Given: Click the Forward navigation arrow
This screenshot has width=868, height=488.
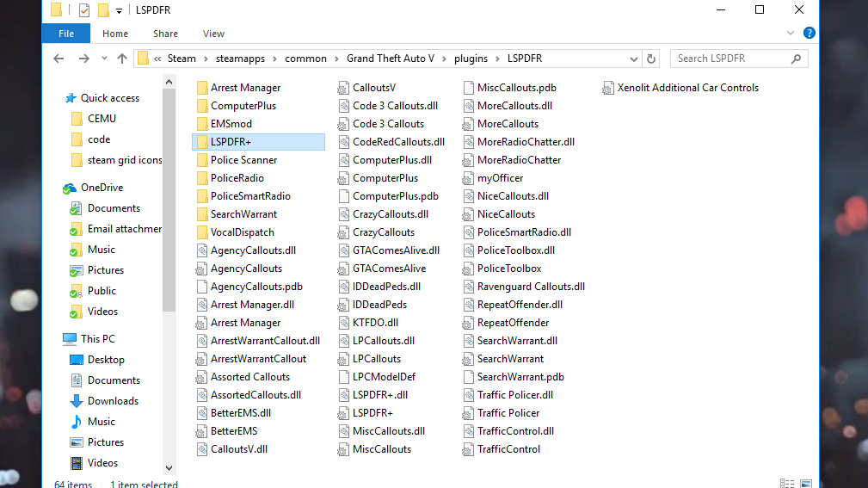Looking at the screenshot, I should pos(83,59).
